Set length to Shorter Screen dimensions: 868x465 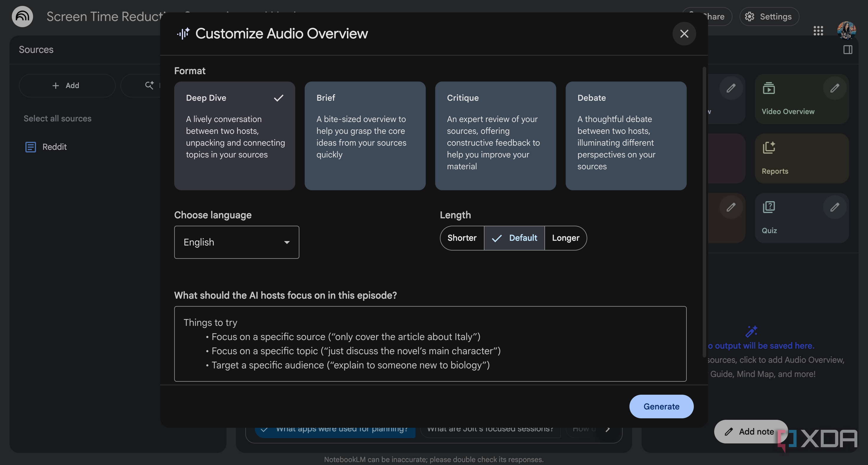(462, 238)
